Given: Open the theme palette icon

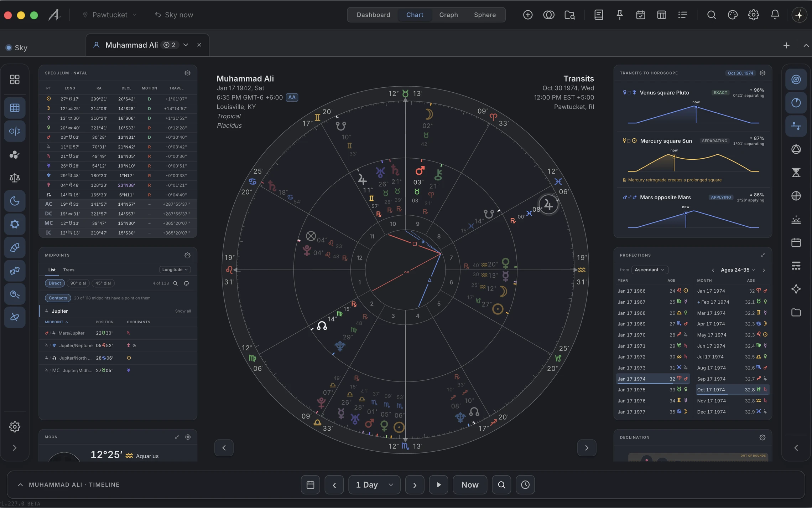Looking at the screenshot, I should click(x=732, y=15).
